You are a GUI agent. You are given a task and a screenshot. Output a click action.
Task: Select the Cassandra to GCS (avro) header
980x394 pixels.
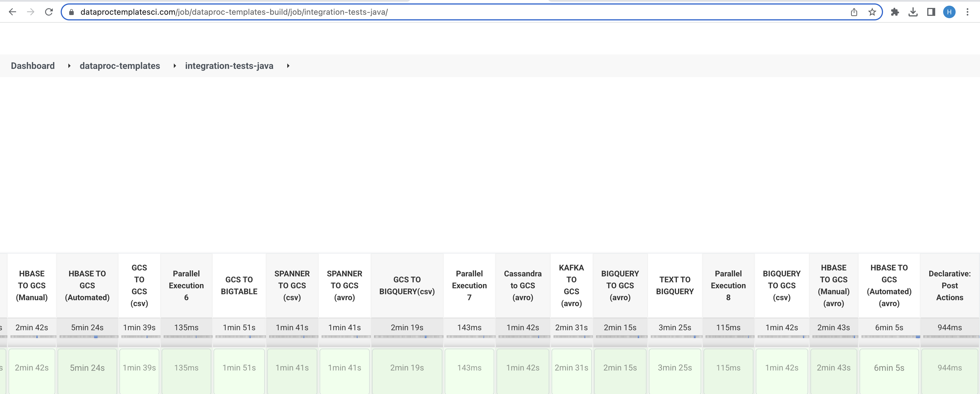click(523, 285)
